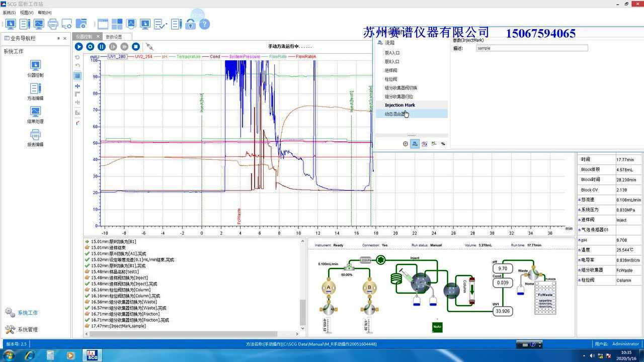Viewport: 644px width, 362px height.
Task: Open the 视图(V) menu
Action: pyautogui.click(x=27, y=13)
